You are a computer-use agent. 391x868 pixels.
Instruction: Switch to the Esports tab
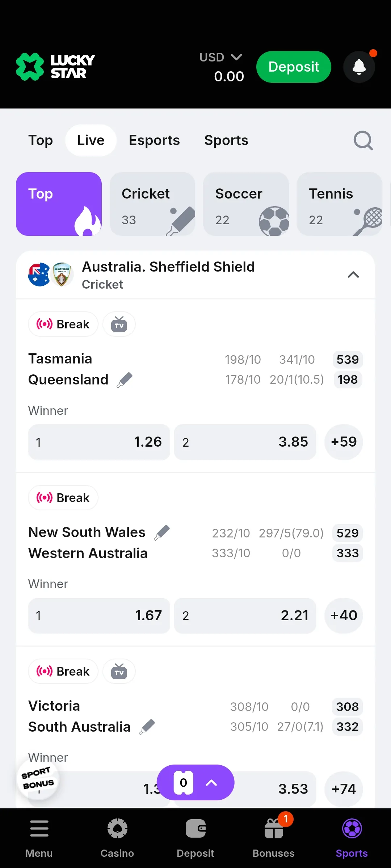click(154, 140)
